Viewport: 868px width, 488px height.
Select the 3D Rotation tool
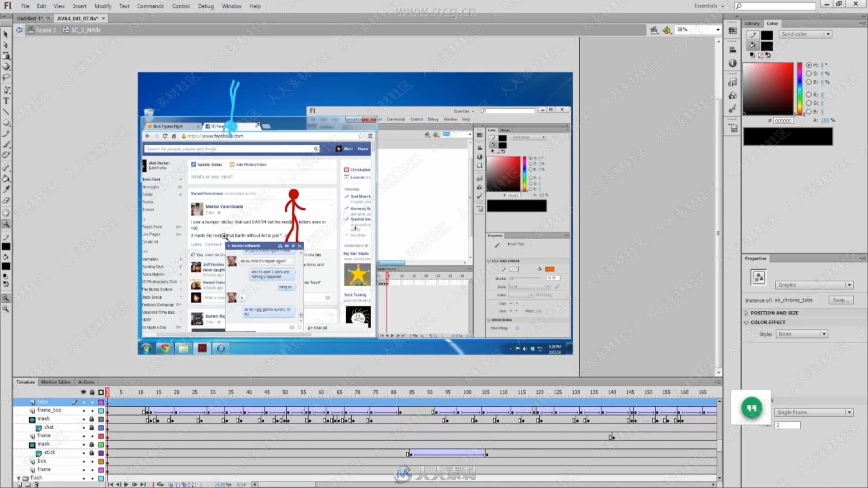(x=6, y=66)
